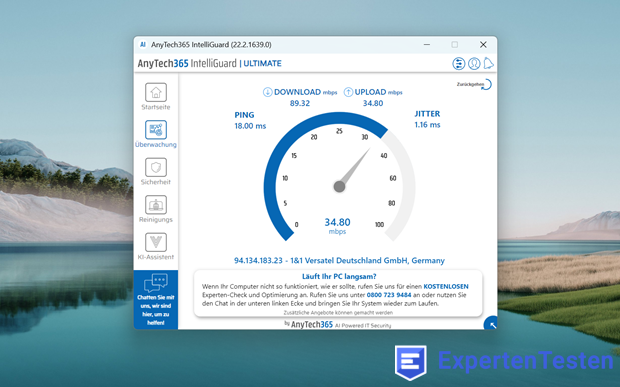This screenshot has height=387, width=620.
Task: Open the user account profile icon
Action: tap(474, 64)
